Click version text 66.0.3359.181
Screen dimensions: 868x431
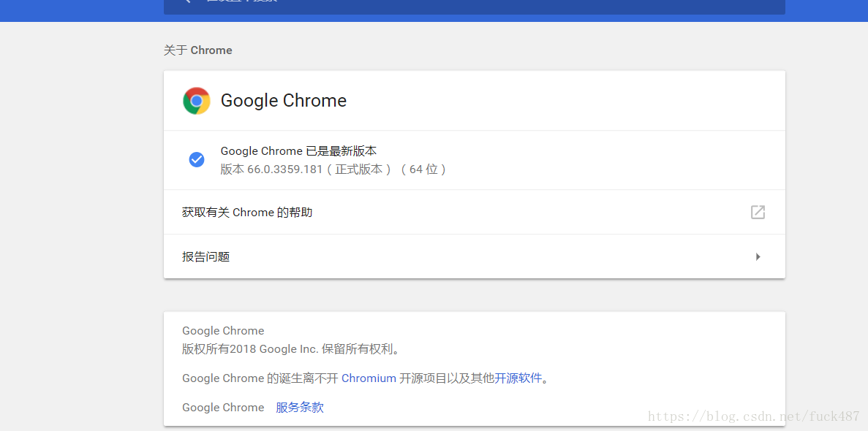point(284,169)
